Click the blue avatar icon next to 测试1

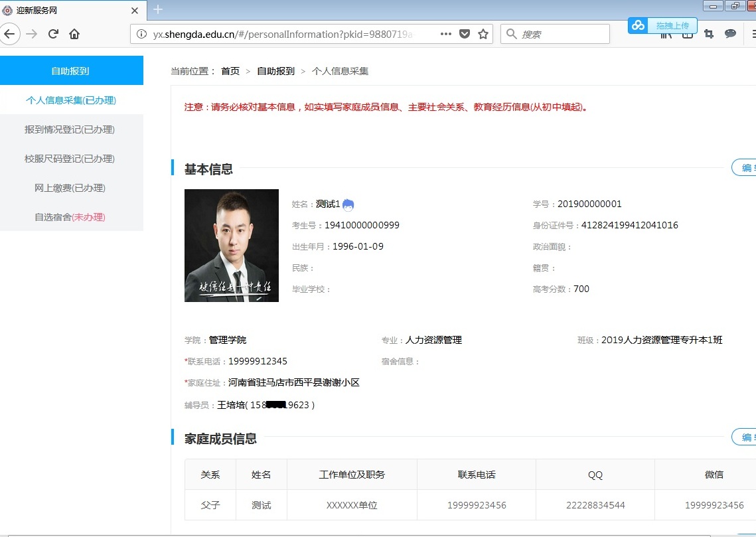pyautogui.click(x=348, y=204)
